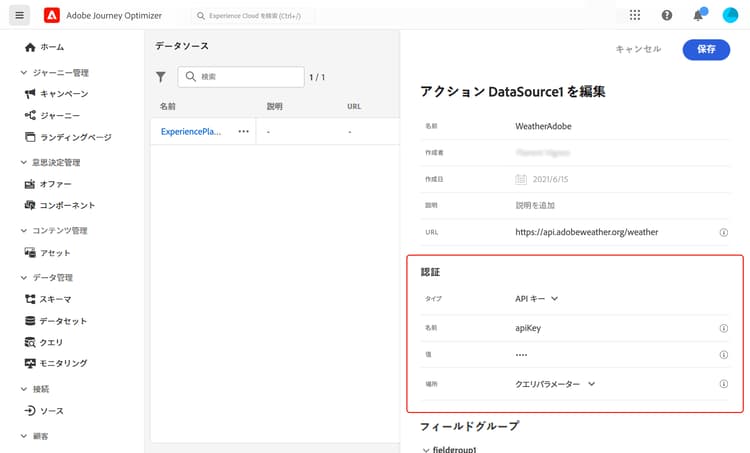
Task: Open notifications bell
Action: pos(698,15)
